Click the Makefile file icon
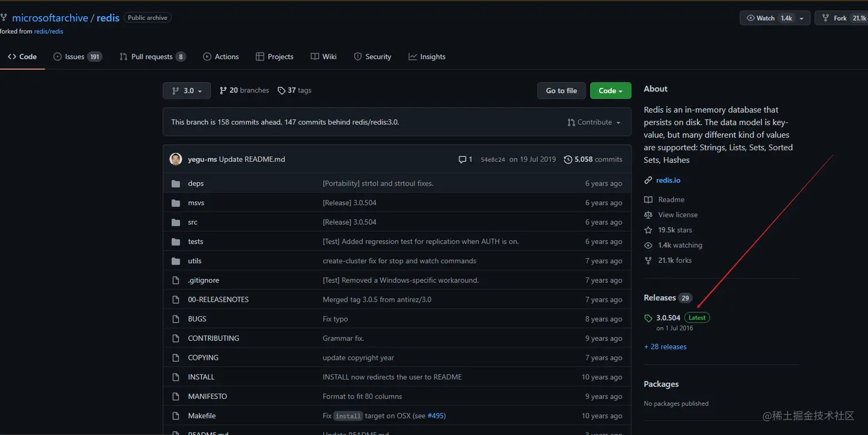 (176, 415)
